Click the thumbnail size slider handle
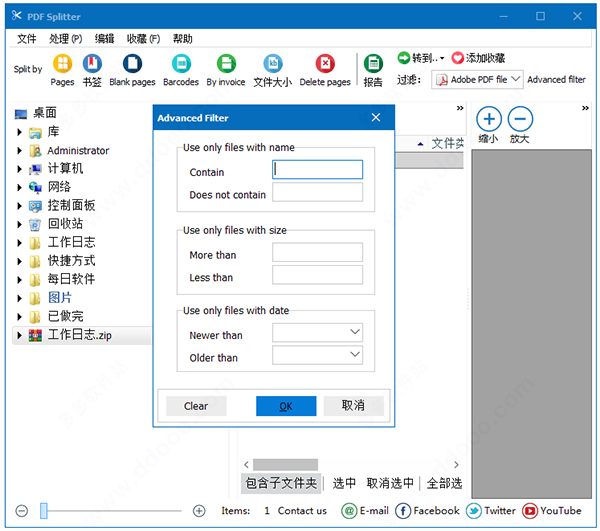The image size is (600, 531). pyautogui.click(x=44, y=511)
